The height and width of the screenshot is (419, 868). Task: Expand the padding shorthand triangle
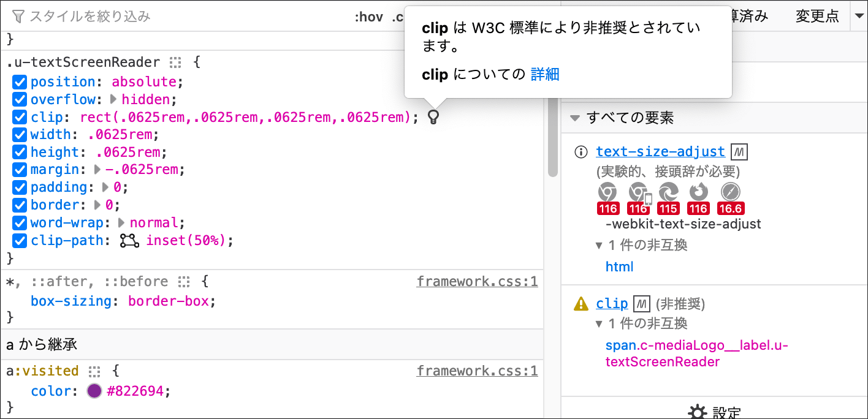[x=105, y=187]
